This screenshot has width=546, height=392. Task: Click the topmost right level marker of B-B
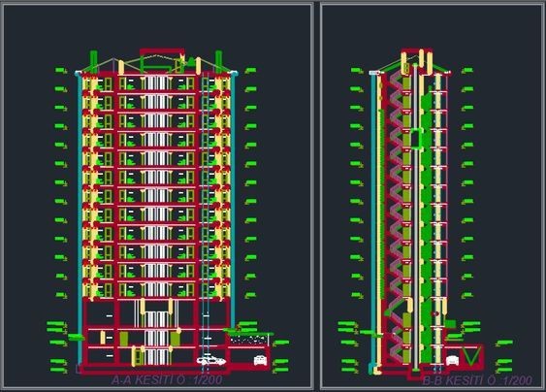(x=467, y=71)
